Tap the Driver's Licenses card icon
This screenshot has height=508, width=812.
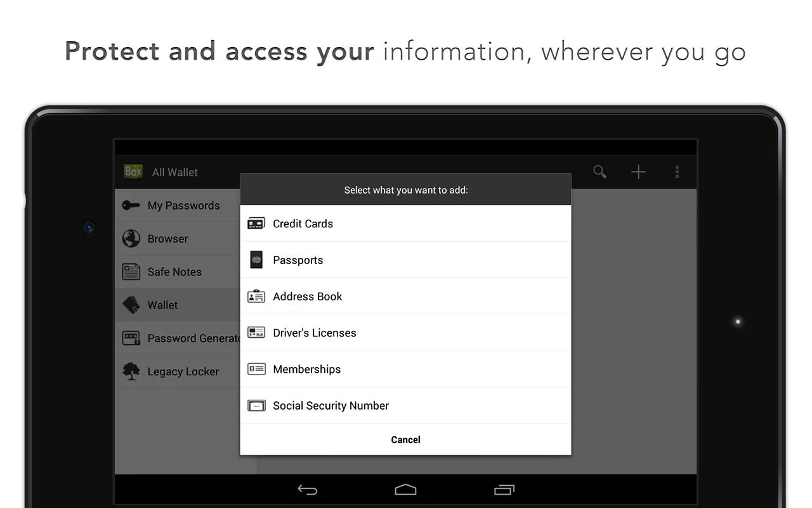(x=256, y=333)
